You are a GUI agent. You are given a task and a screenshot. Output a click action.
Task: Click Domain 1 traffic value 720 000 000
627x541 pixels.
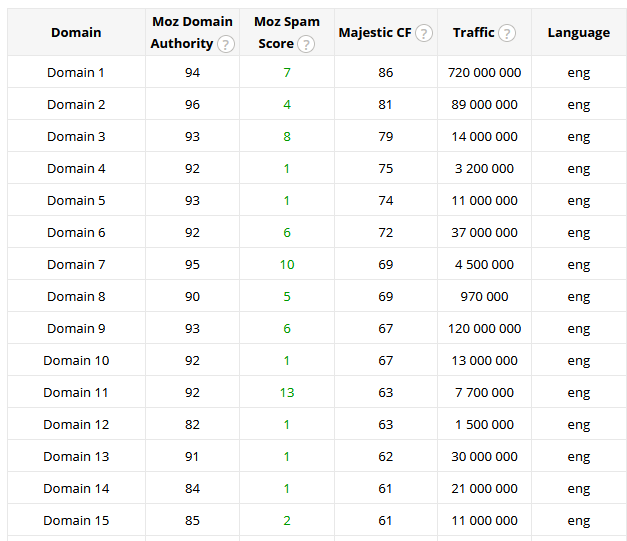pos(484,73)
